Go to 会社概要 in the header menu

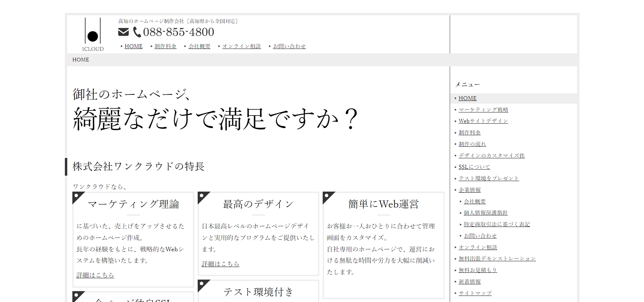[x=199, y=46]
